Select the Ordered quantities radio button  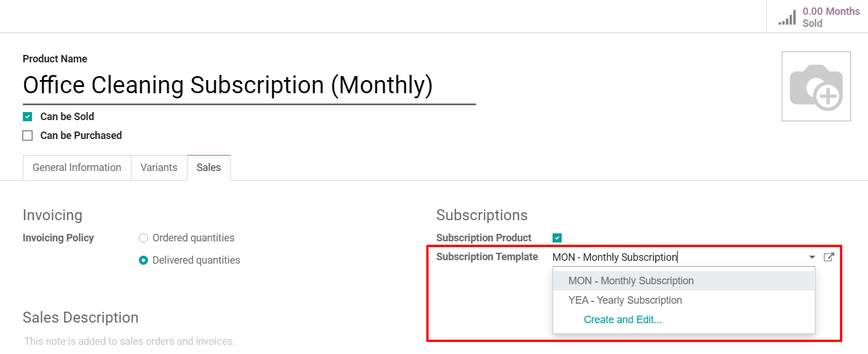coord(143,237)
